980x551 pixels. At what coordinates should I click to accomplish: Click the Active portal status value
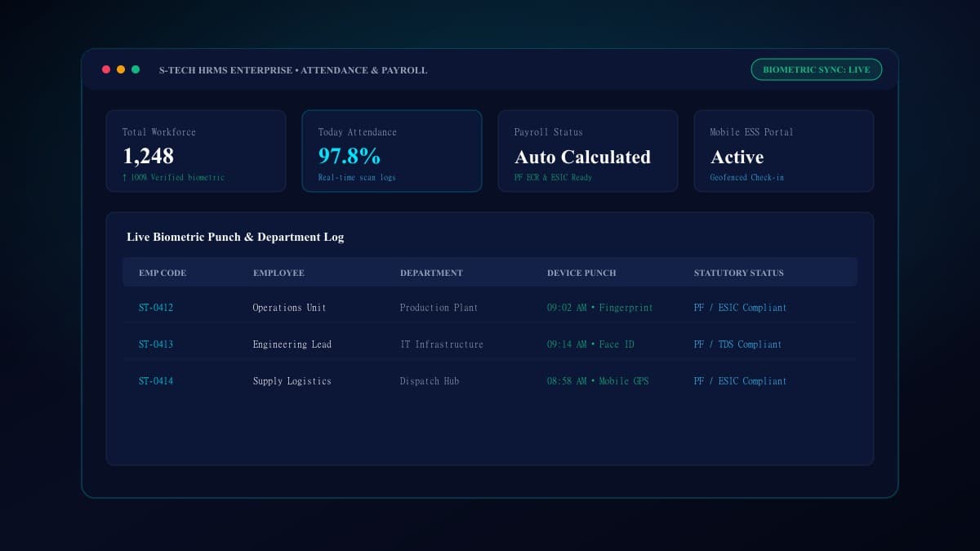737,157
